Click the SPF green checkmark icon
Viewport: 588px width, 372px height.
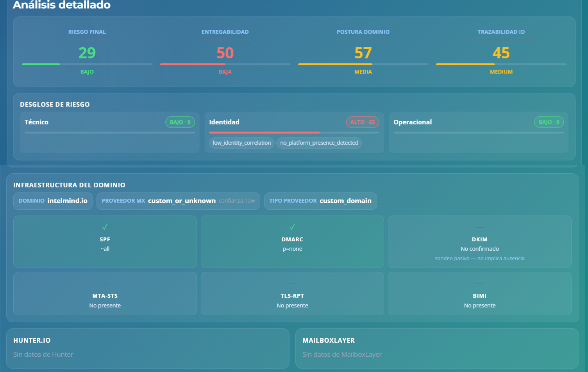pyautogui.click(x=105, y=227)
